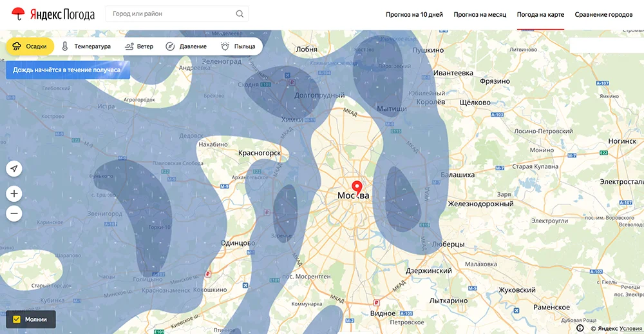Click the city label Видное
The image size is (644, 334).
(383, 313)
